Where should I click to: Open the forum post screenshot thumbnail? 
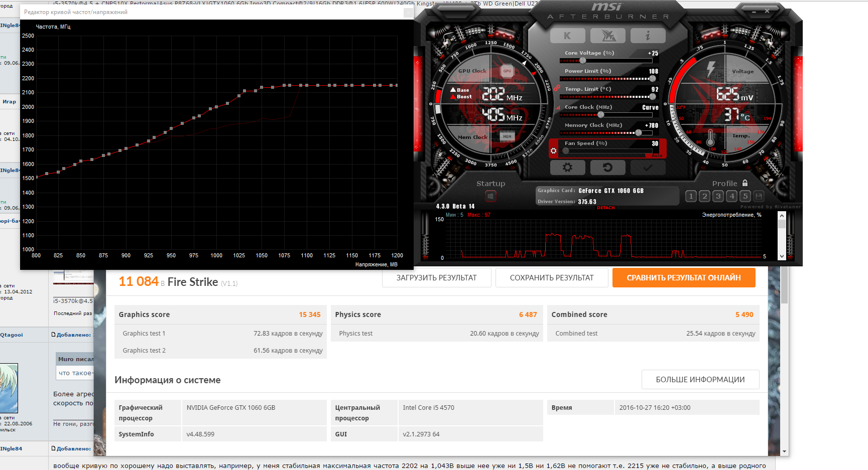coord(74,277)
